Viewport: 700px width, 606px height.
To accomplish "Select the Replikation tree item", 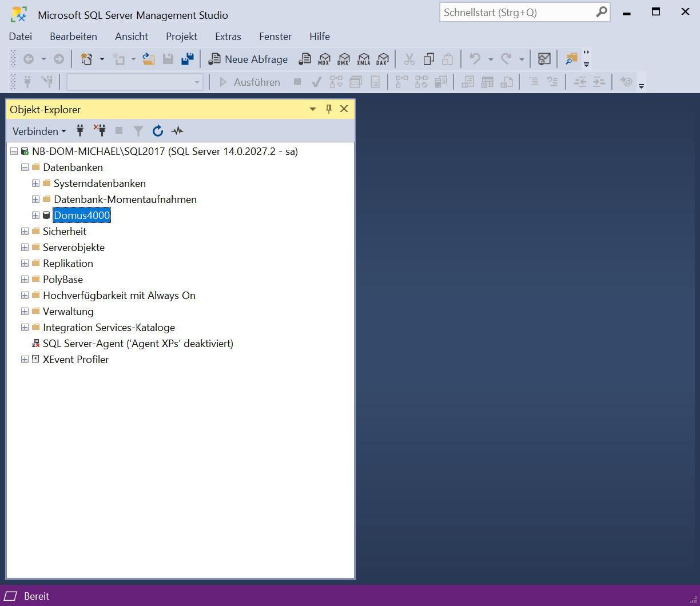I will click(x=68, y=264).
